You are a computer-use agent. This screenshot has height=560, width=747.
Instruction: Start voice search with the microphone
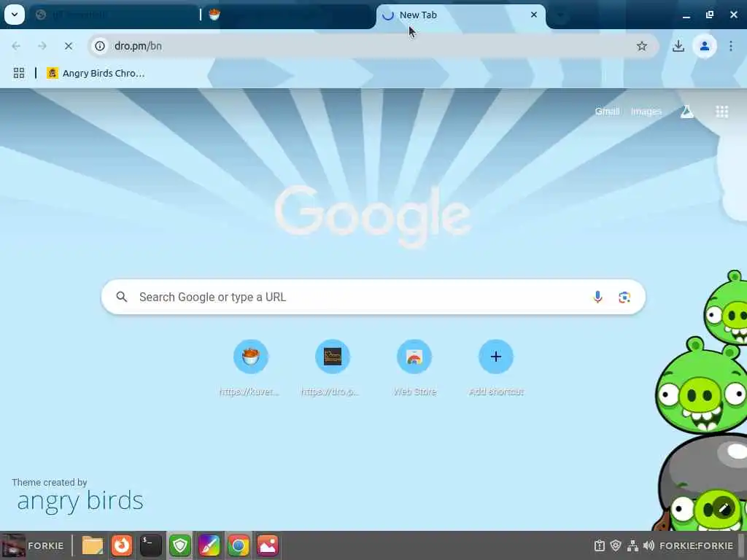(597, 297)
